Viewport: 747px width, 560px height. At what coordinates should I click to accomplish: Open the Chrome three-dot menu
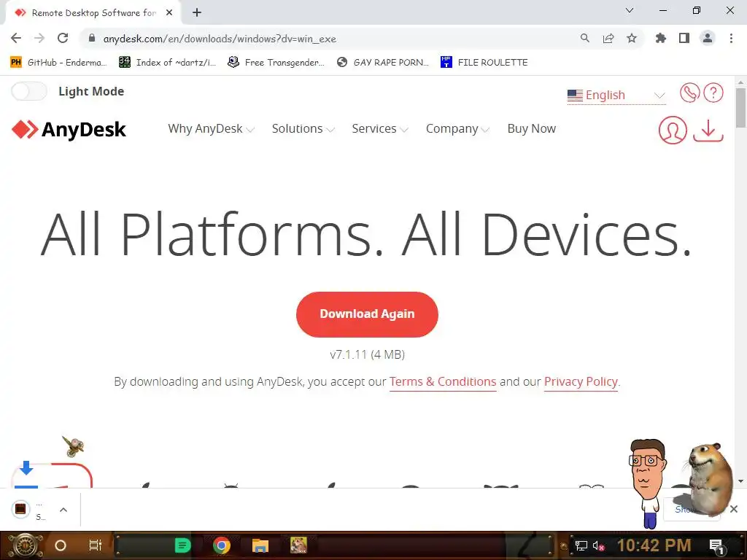[731, 38]
